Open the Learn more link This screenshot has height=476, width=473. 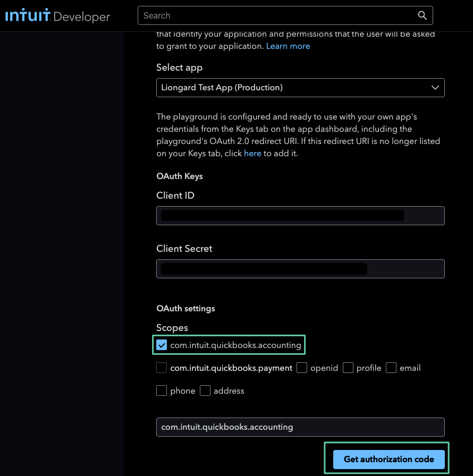pyautogui.click(x=288, y=46)
